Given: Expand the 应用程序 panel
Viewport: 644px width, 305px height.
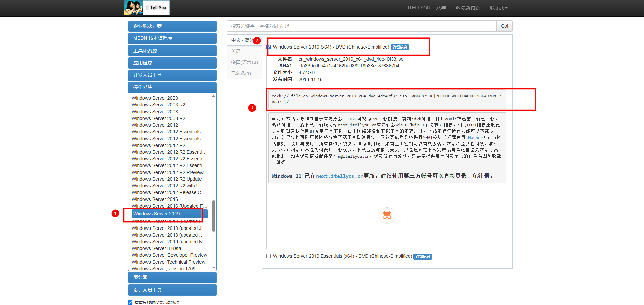Looking at the screenshot, I should tap(172, 63).
